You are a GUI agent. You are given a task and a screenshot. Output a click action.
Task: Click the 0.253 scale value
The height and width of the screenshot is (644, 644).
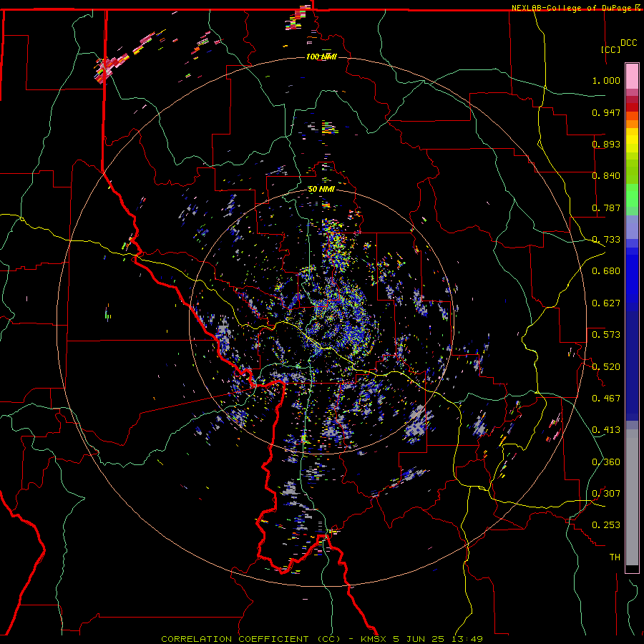tap(606, 525)
